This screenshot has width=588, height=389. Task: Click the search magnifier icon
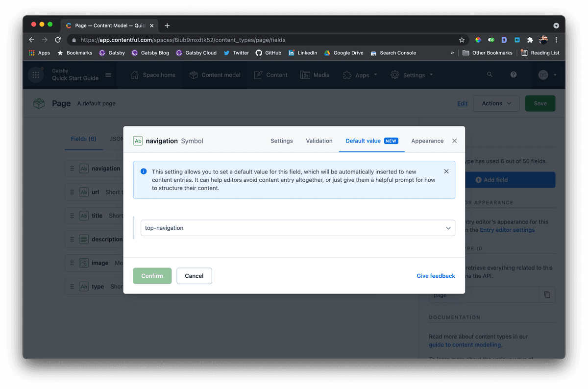[490, 74]
